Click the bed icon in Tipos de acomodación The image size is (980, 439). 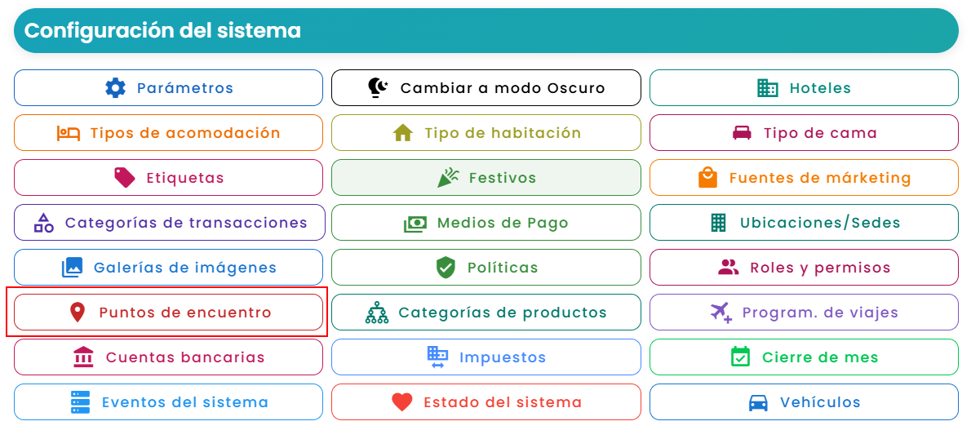click(x=69, y=133)
